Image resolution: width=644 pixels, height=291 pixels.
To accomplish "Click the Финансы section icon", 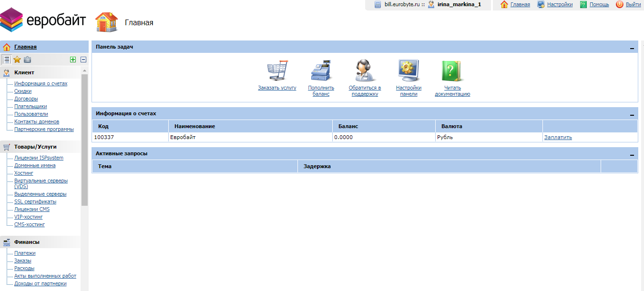I will 7,242.
